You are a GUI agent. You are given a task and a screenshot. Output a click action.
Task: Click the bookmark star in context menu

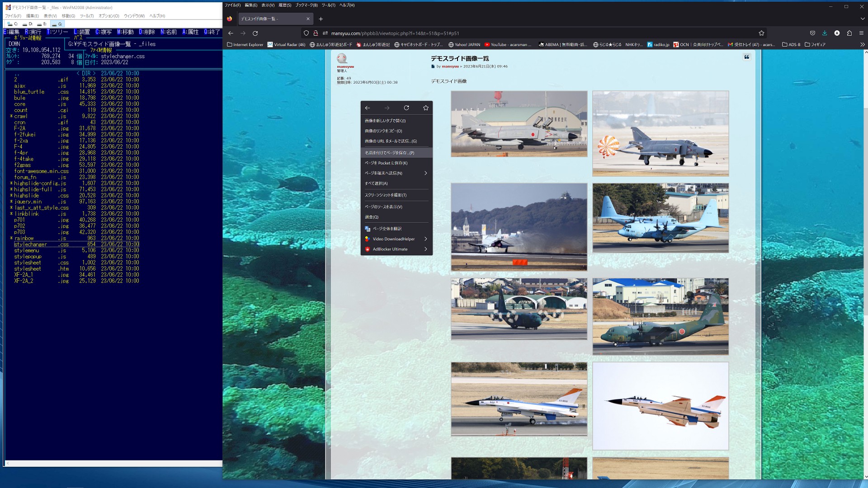pos(425,108)
